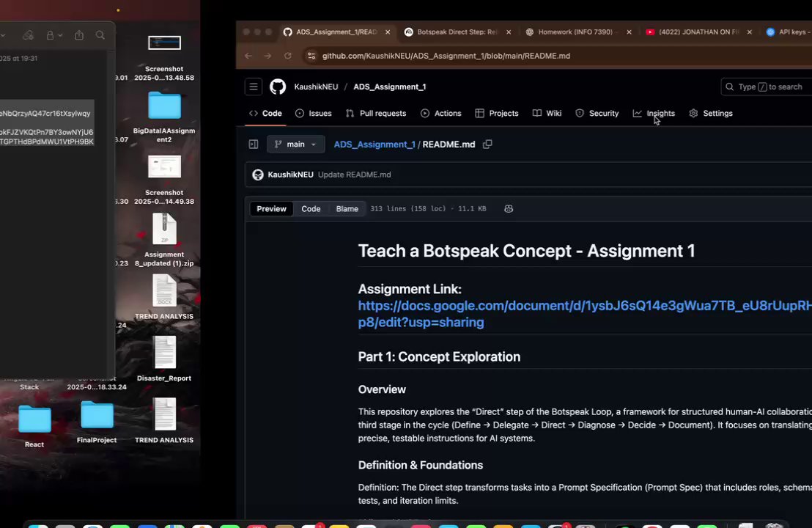Click Share icon in left window toolbar

pos(79,35)
